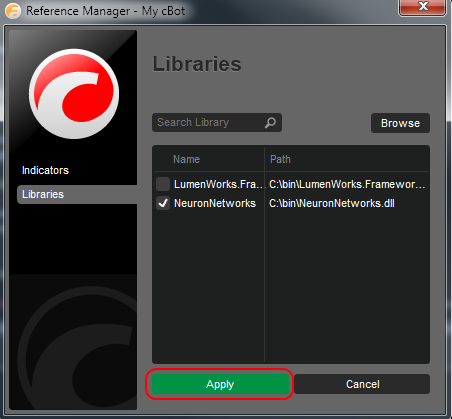Image resolution: width=452 pixels, height=419 pixels.
Task: Click the Libraries heading text
Action: tap(197, 64)
